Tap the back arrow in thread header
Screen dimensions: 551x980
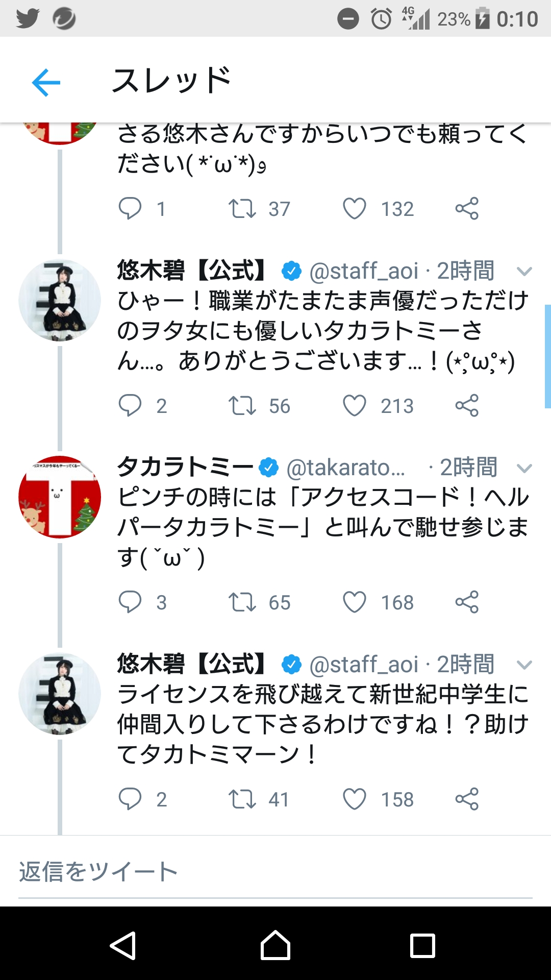tap(46, 82)
